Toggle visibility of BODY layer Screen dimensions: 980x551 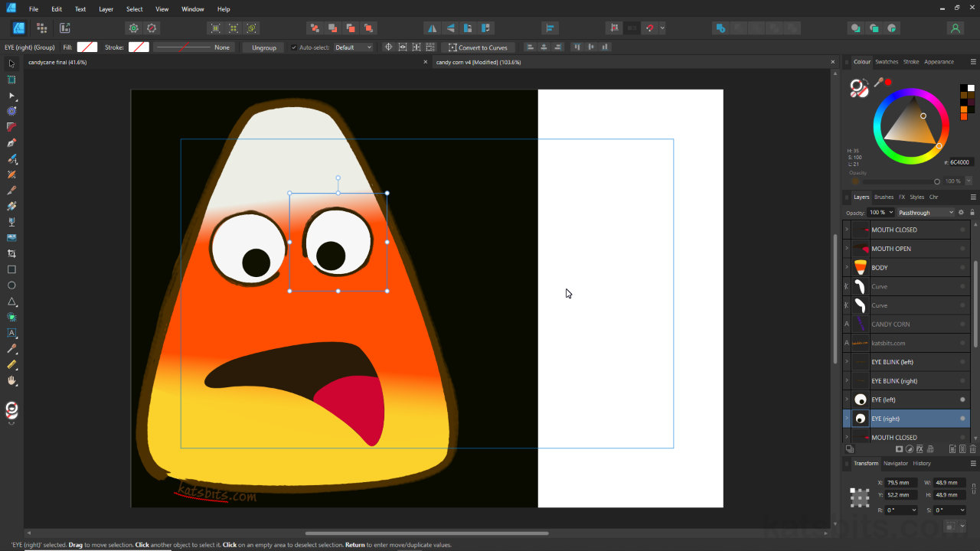pos(962,267)
